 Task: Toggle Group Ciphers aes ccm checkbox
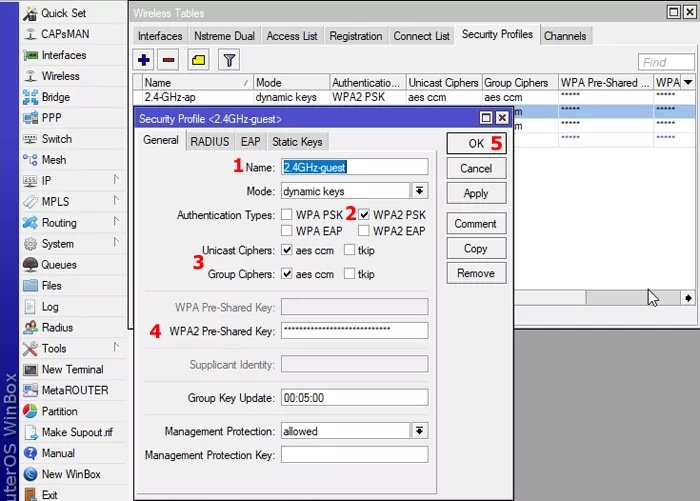click(x=287, y=274)
